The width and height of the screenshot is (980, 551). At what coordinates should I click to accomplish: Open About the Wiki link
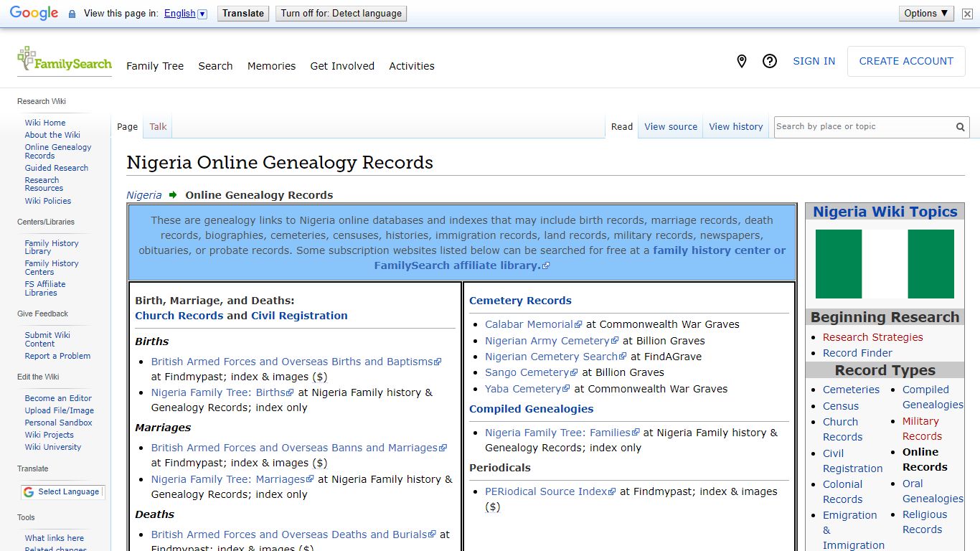coord(52,135)
